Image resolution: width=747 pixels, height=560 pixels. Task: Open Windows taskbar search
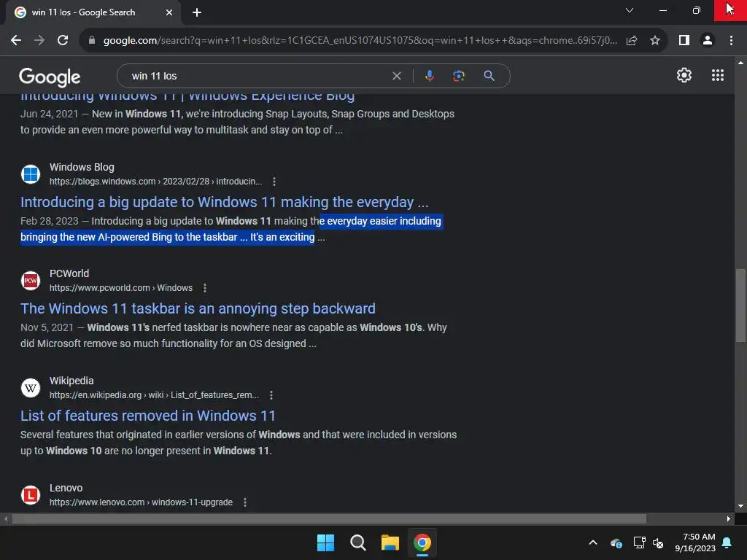click(357, 542)
